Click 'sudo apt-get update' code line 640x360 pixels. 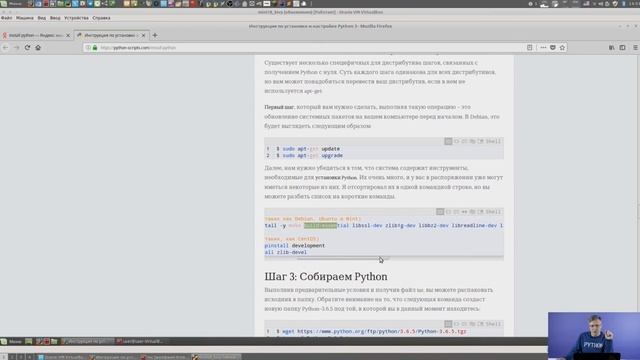point(311,149)
